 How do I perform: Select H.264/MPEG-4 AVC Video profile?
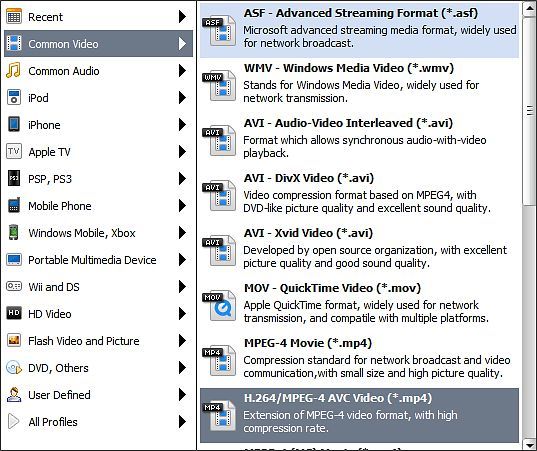(359, 415)
